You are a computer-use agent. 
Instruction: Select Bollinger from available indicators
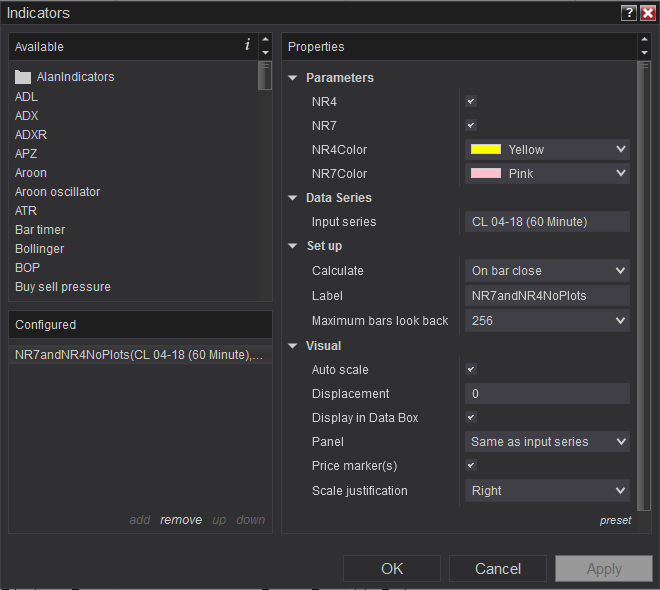coord(40,248)
